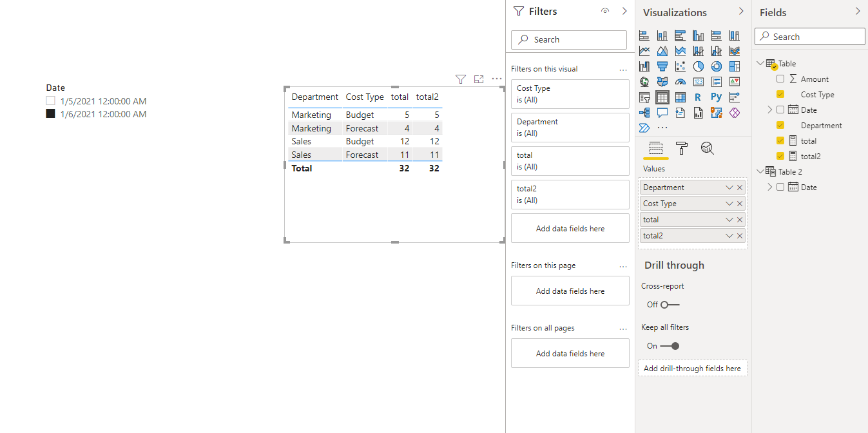Viewport: 868px width, 433px height.
Task: Collapse the Filters pane chevron
Action: point(624,11)
